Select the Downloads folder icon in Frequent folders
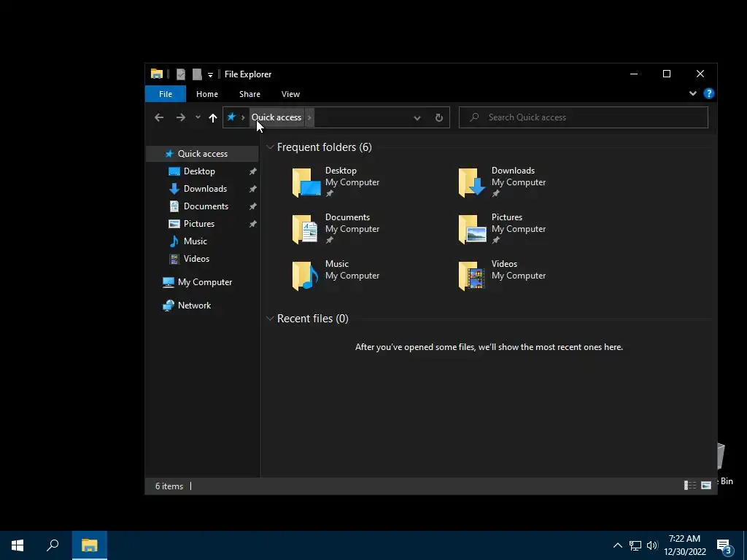This screenshot has width=747, height=560. (472, 182)
